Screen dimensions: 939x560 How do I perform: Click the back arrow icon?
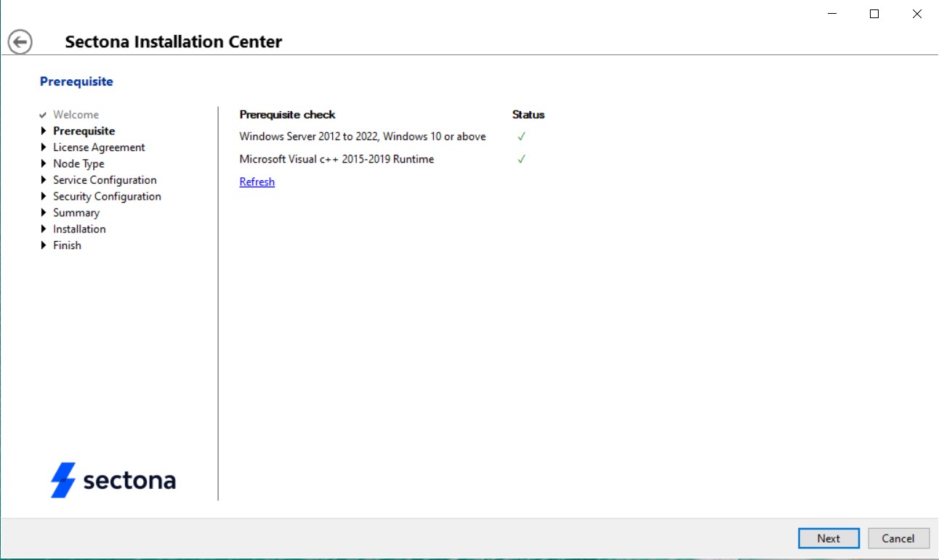(x=20, y=42)
